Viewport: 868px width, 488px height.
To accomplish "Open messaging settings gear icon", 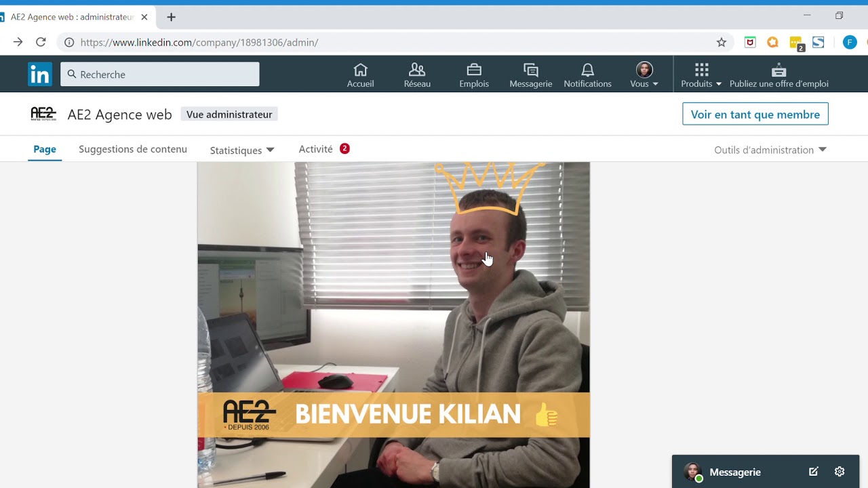I will coord(840,472).
